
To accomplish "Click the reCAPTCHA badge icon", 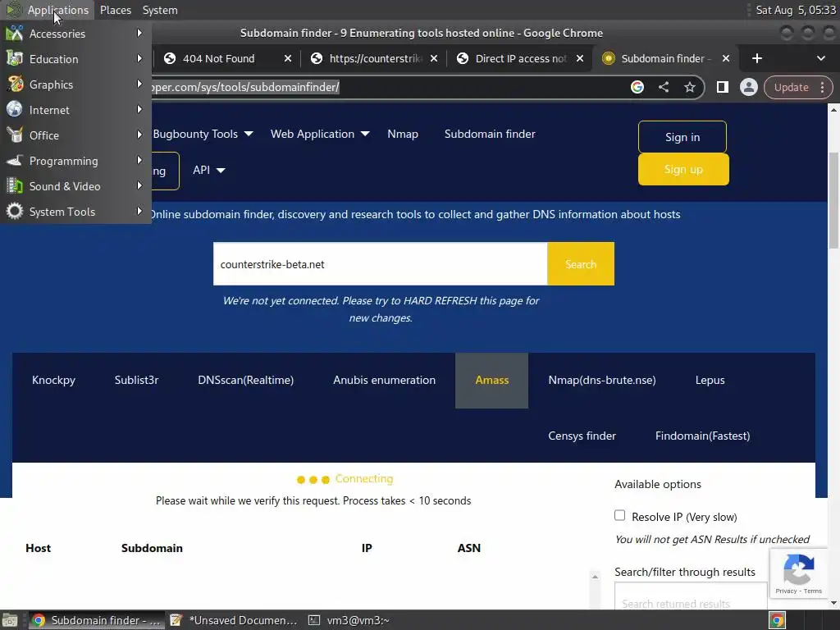I will point(799,569).
